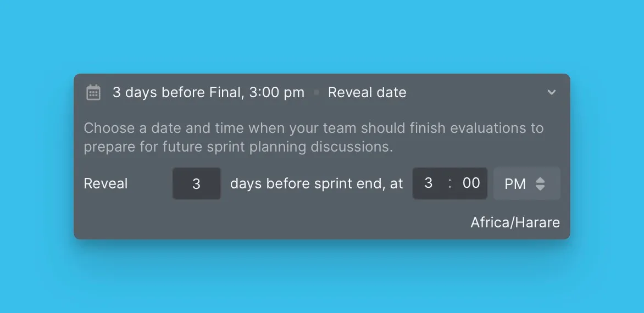Collapse the Reveal date panel chevron
The image size is (644, 313).
click(552, 92)
